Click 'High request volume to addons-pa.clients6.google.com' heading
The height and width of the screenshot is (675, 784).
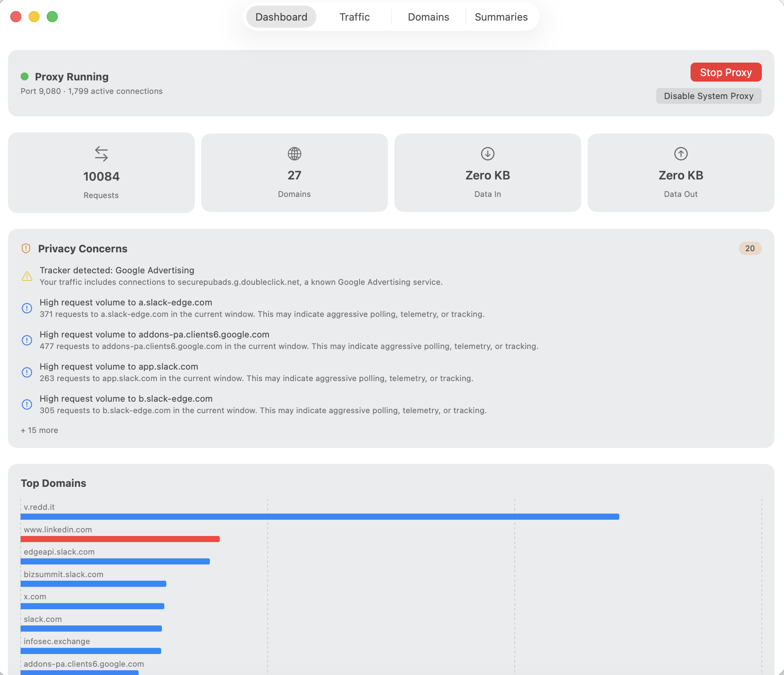154,334
